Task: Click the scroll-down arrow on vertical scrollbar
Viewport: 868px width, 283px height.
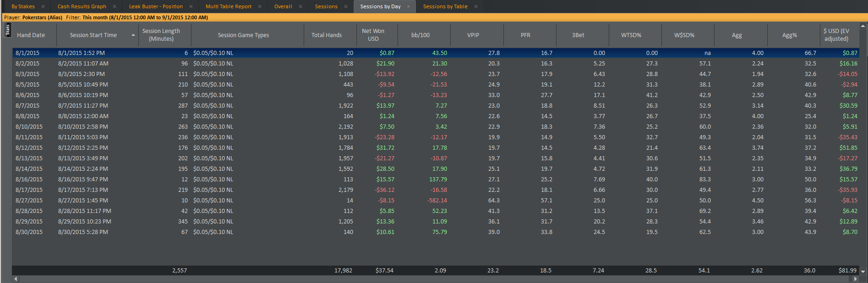Action: 863,272
